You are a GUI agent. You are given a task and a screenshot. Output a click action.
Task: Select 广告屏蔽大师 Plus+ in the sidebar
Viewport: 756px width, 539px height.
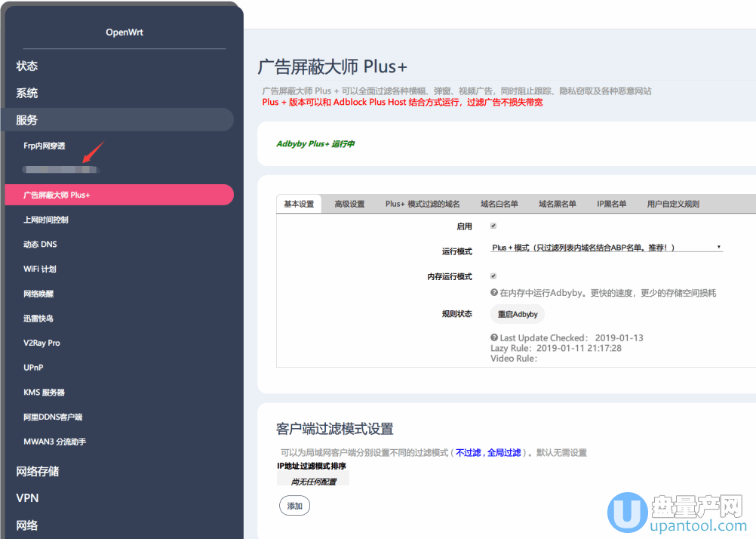click(x=119, y=195)
